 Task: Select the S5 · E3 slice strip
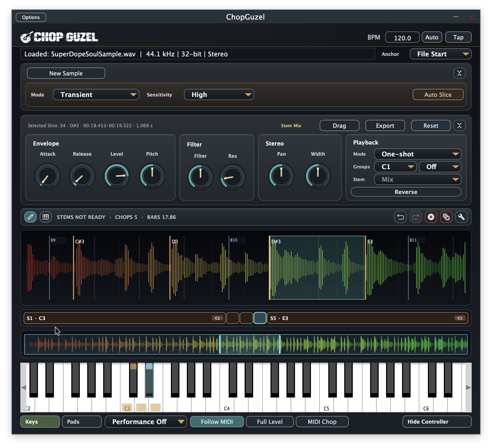(x=367, y=318)
